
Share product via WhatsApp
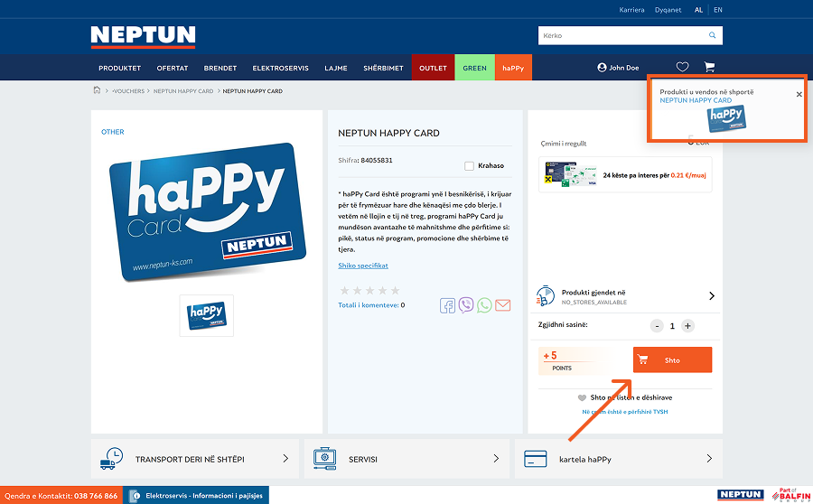pos(484,305)
